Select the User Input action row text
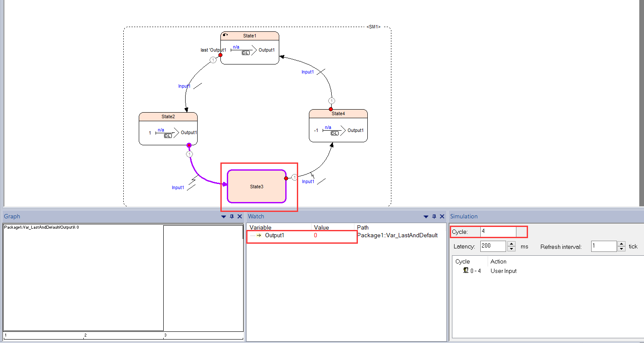Screen dimensions: 644x343 click(504, 271)
